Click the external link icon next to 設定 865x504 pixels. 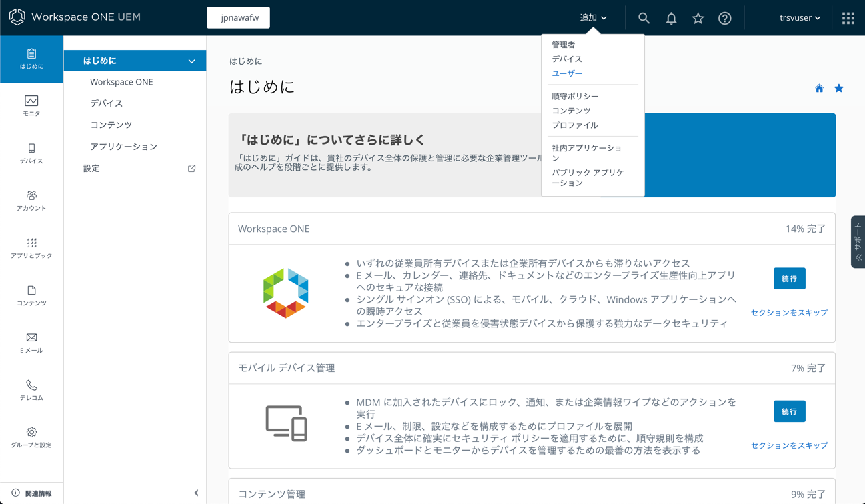pos(191,169)
